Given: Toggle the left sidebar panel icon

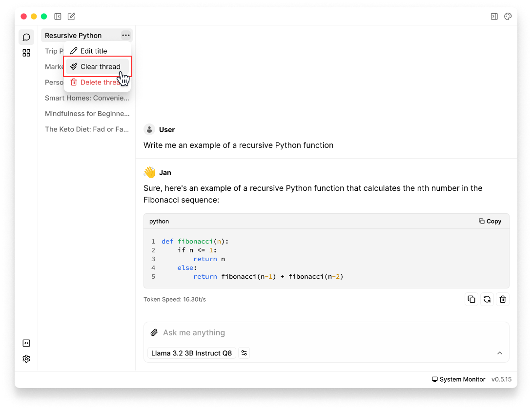Looking at the screenshot, I should point(58,16).
